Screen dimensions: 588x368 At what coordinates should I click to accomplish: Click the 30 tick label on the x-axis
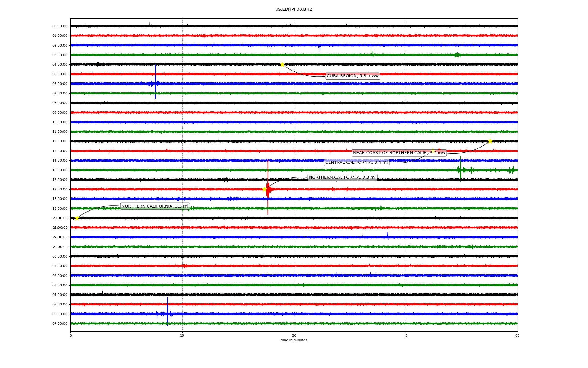click(x=294, y=335)
